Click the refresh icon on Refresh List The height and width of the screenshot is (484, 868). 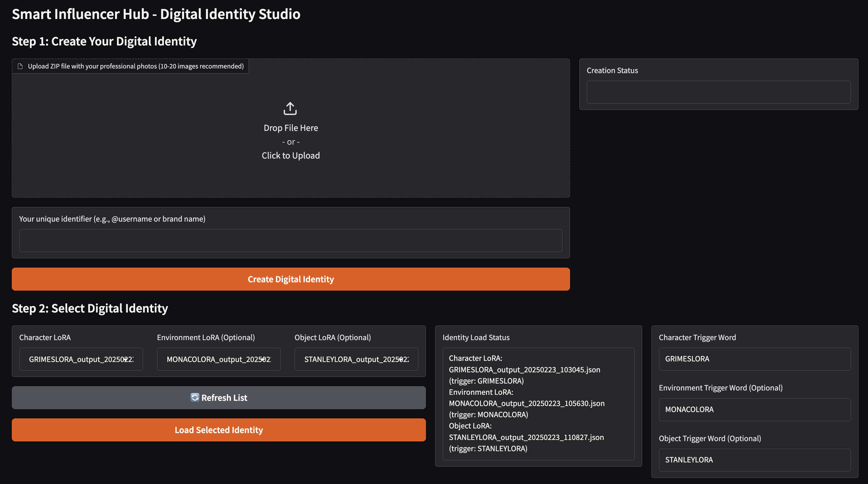tap(195, 397)
